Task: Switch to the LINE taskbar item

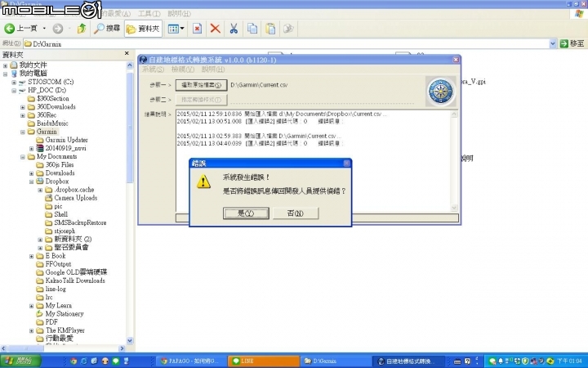Action: click(264, 361)
